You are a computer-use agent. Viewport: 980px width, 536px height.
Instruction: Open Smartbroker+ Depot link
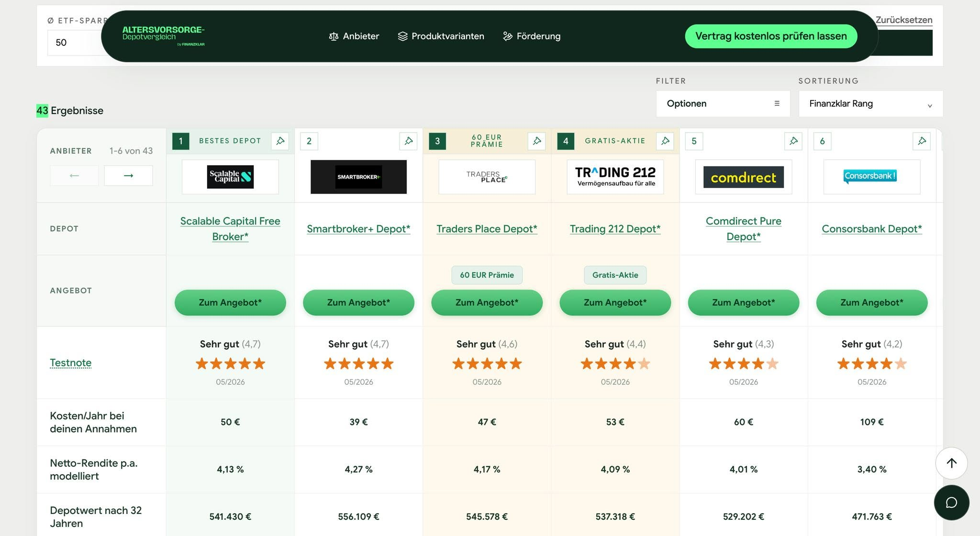(x=358, y=229)
